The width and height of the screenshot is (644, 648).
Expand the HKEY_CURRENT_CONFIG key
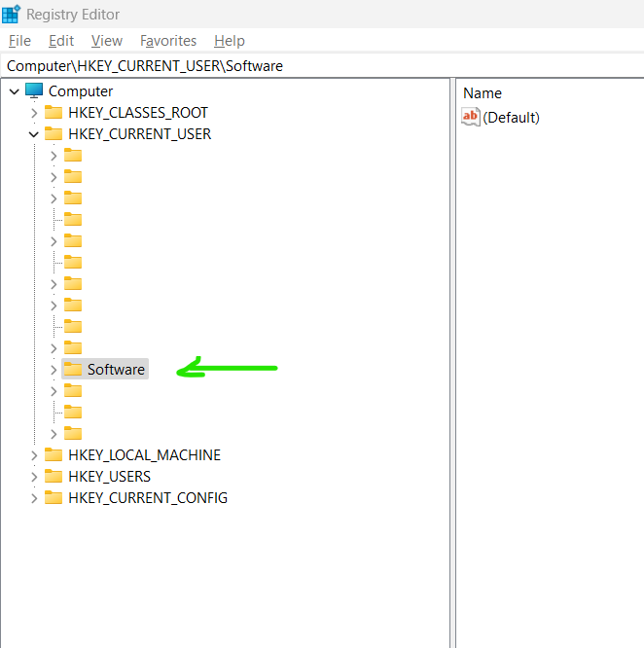pos(34,498)
